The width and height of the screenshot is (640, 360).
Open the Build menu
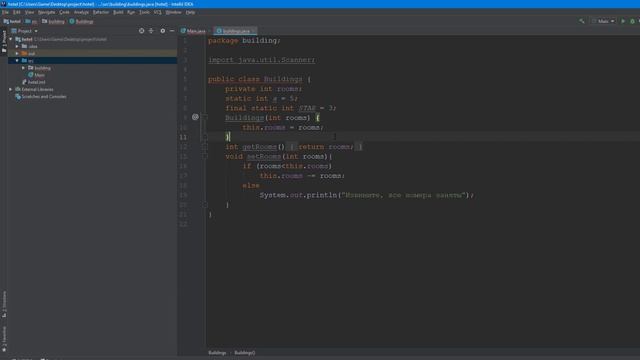pyautogui.click(x=118, y=12)
